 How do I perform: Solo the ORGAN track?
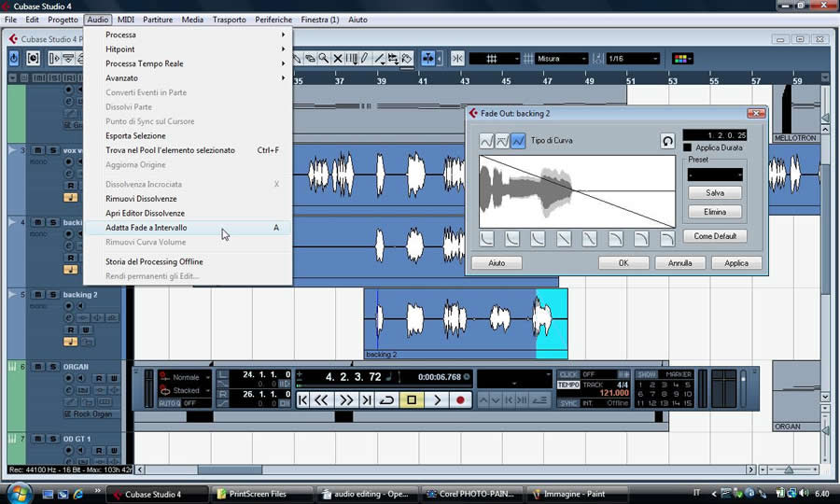point(53,367)
